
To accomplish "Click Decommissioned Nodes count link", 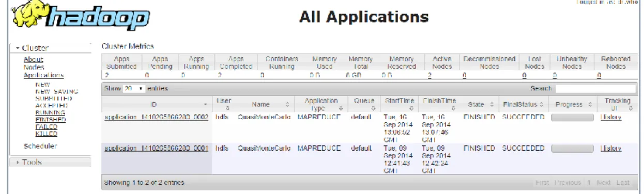I will [x=464, y=75].
